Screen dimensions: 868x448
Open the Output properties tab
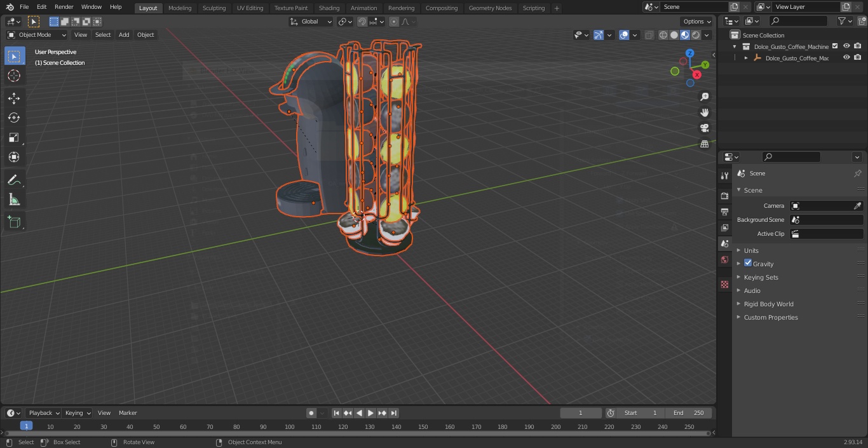[724, 212]
